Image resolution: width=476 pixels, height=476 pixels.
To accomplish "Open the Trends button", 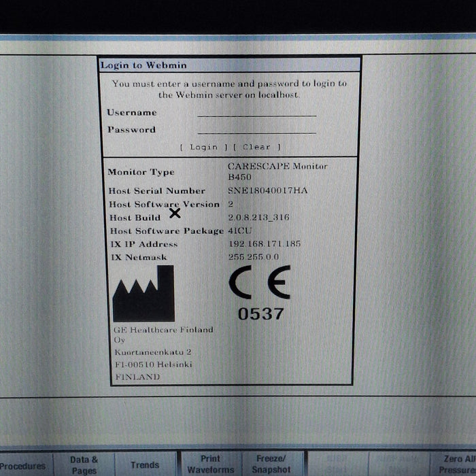I will [x=145, y=464].
